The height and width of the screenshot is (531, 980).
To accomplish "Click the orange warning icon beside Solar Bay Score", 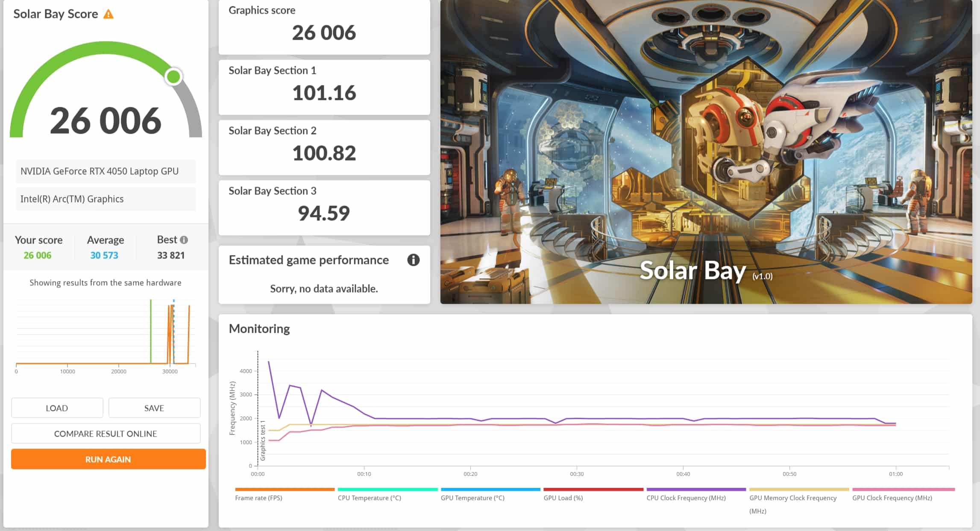I will click(109, 14).
